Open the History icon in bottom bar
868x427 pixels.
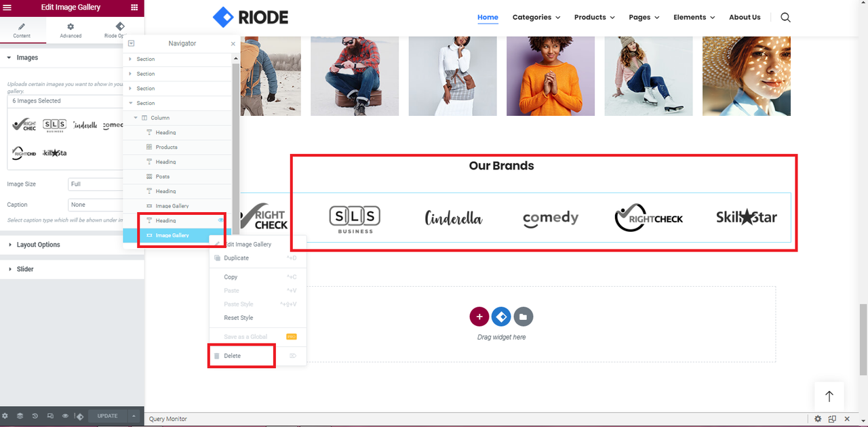(35, 416)
